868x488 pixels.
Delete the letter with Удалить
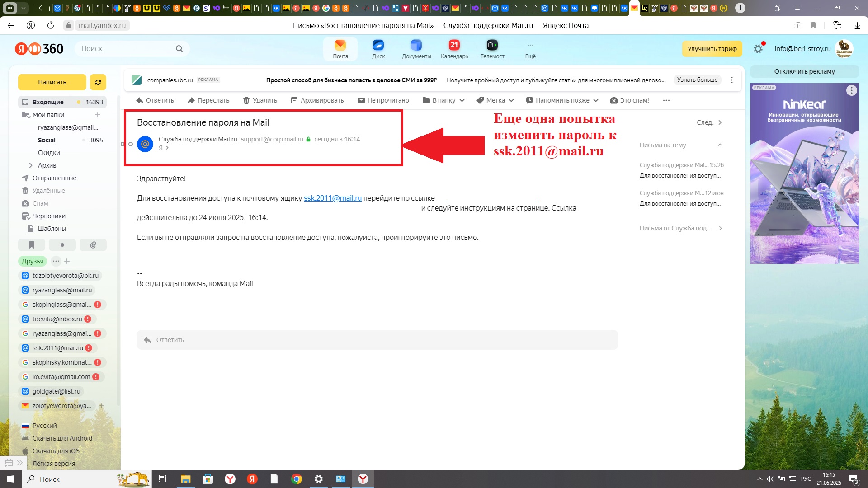[260, 100]
